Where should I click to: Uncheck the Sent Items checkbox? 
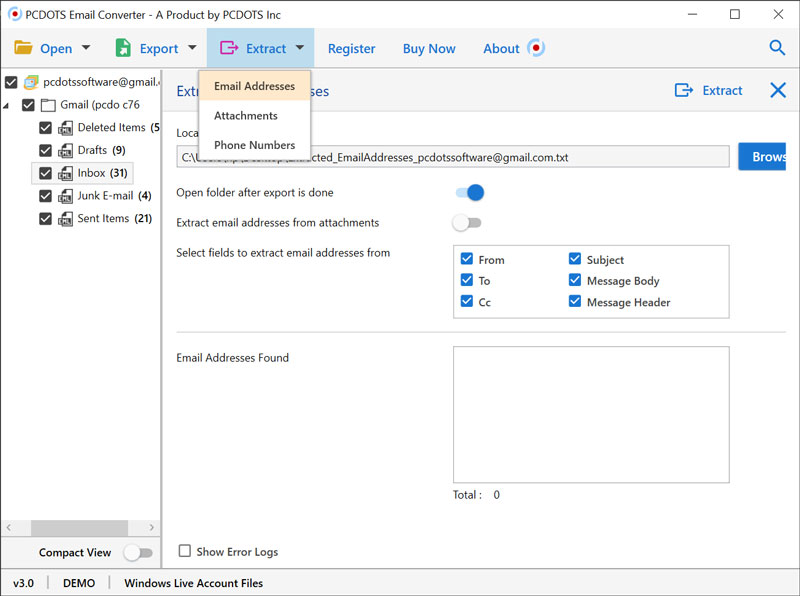pyautogui.click(x=45, y=219)
